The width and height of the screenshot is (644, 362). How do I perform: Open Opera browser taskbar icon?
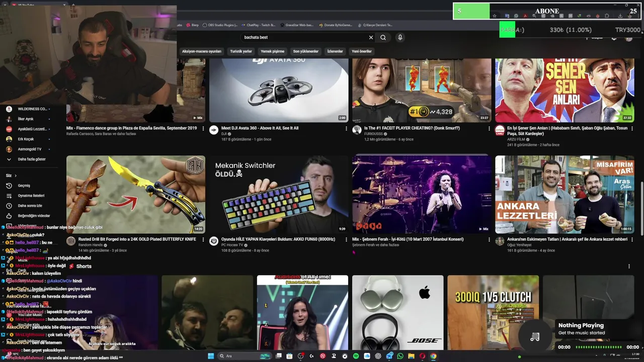click(422, 356)
